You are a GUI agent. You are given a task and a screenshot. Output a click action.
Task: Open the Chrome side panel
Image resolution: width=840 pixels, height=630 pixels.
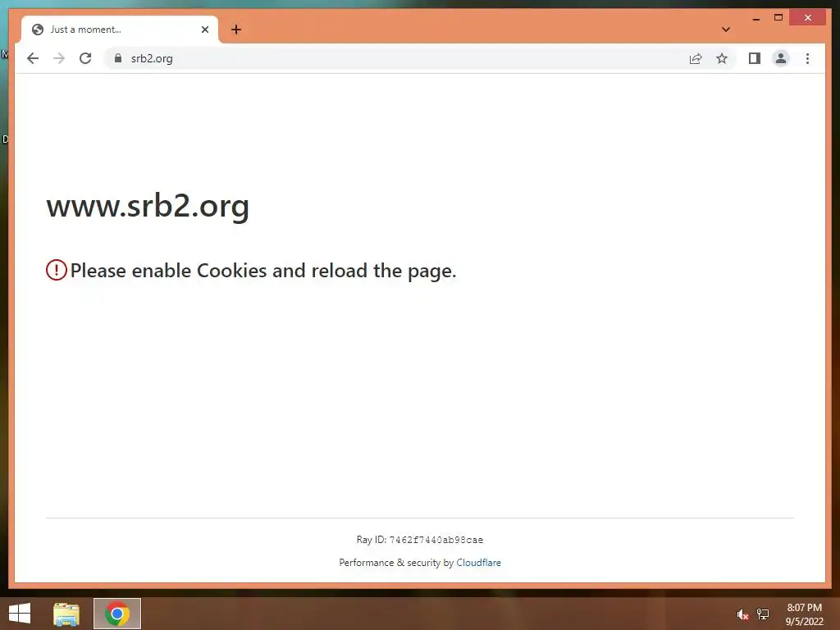tap(755, 58)
